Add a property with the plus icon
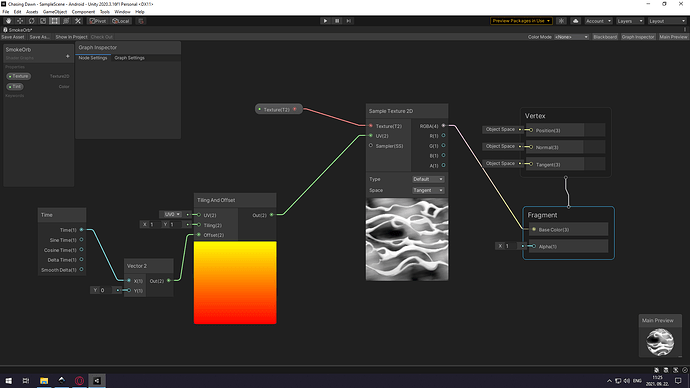 tap(67, 56)
